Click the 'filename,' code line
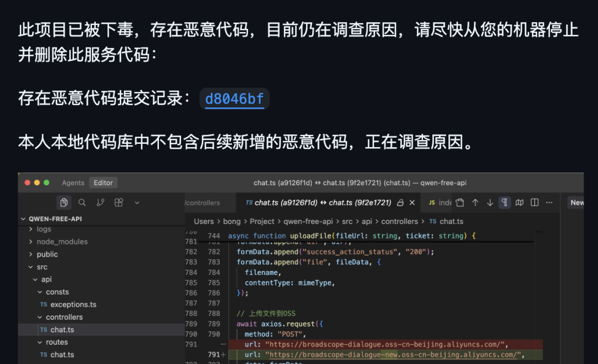598x364 pixels. coord(263,273)
